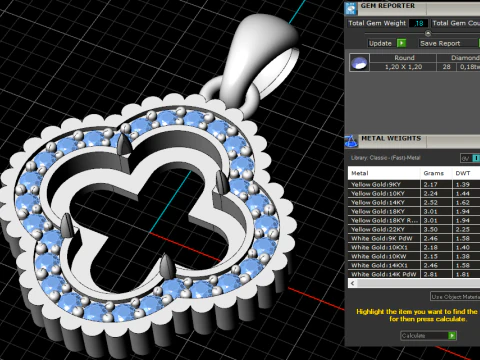Sort by the Grams column header
Image resolution: width=480 pixels, height=360 pixels.
point(436,173)
